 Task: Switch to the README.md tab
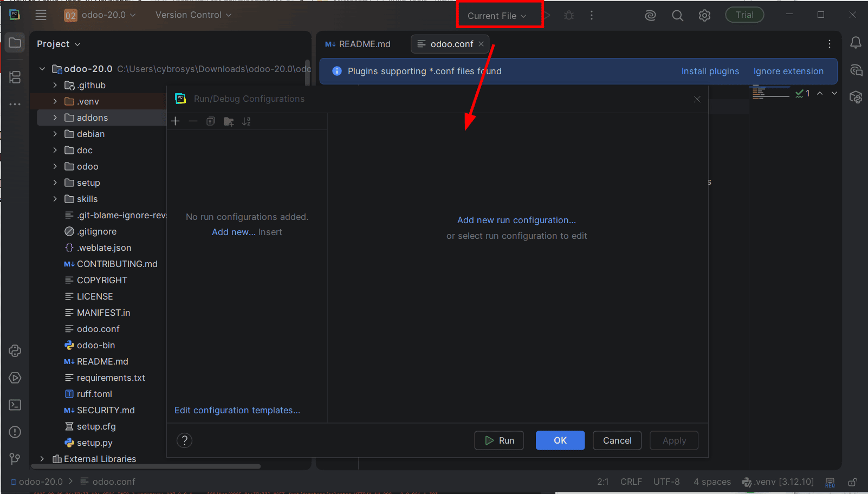pyautogui.click(x=358, y=44)
